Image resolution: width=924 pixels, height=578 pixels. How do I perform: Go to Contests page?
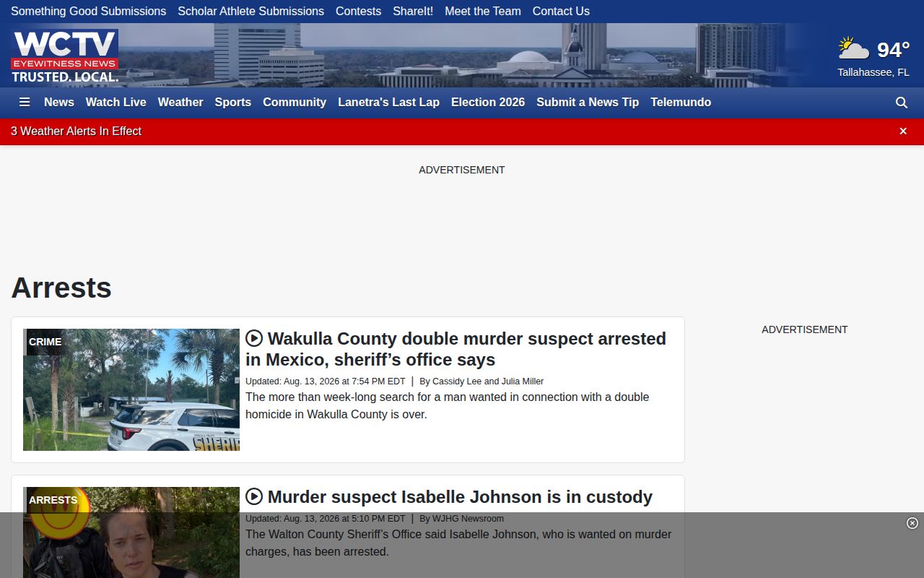[359, 12]
